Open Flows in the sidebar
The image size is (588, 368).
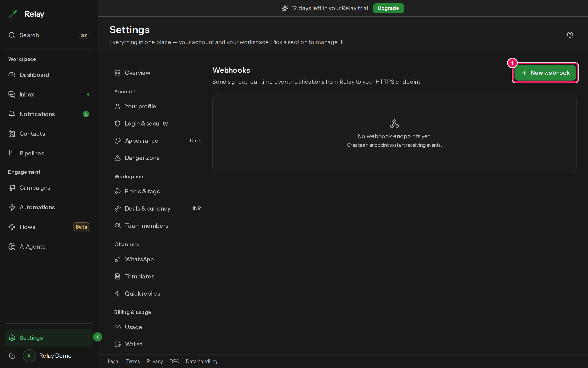[49, 227]
